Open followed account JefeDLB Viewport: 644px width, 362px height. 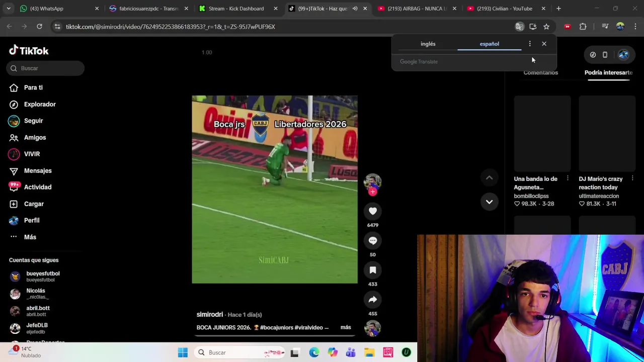[37, 328]
